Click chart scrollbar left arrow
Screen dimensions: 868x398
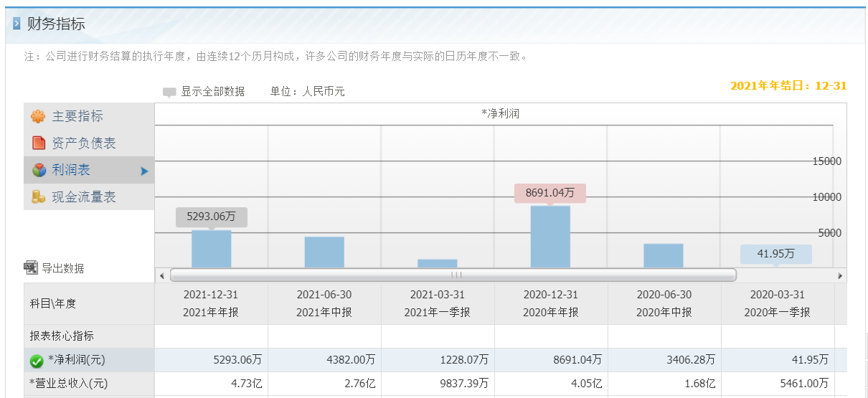(161, 275)
